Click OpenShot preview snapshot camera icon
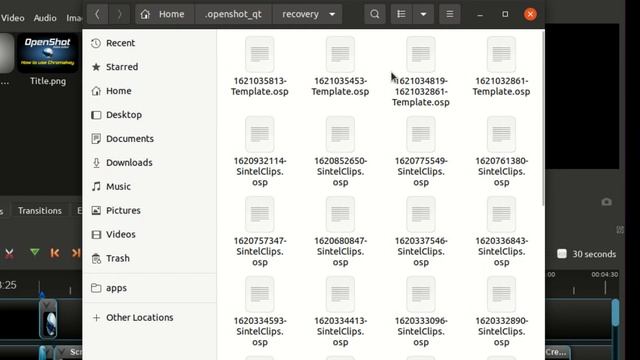The width and height of the screenshot is (640, 360). pos(607,202)
